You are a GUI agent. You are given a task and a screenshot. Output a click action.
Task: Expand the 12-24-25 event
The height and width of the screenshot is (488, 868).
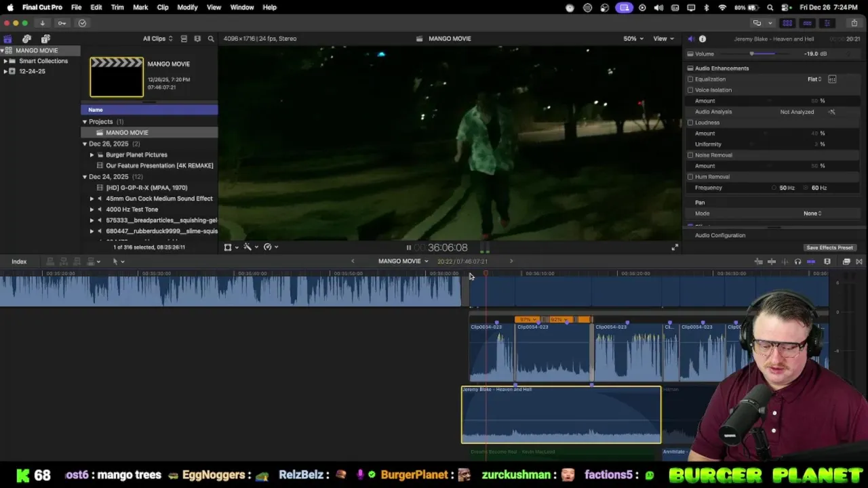coord(5,71)
